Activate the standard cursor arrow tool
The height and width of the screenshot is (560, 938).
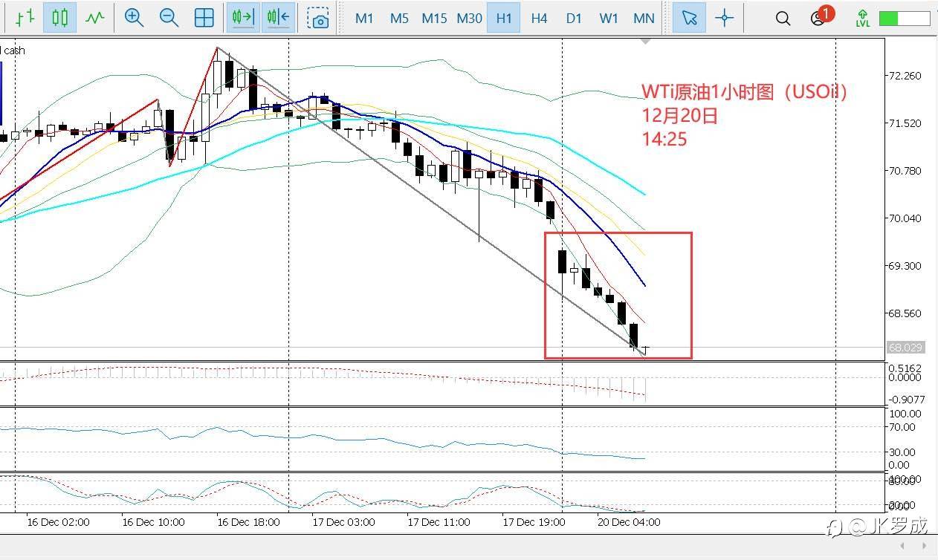click(689, 18)
